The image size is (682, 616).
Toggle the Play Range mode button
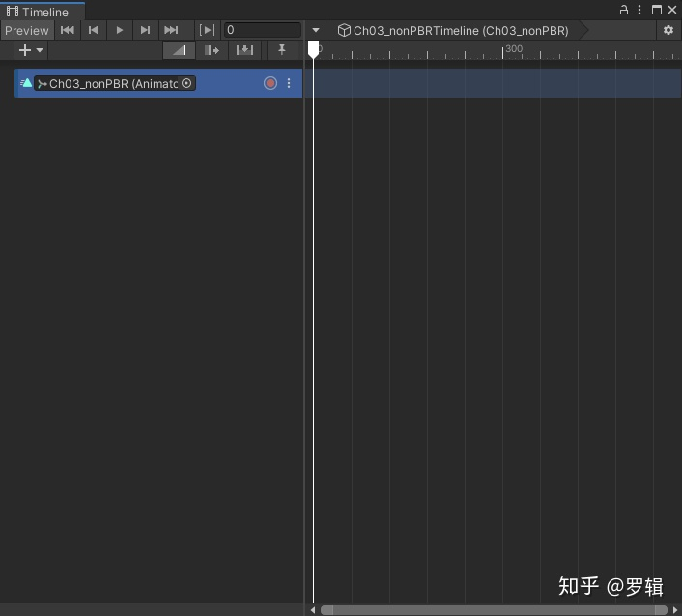pyautogui.click(x=207, y=30)
